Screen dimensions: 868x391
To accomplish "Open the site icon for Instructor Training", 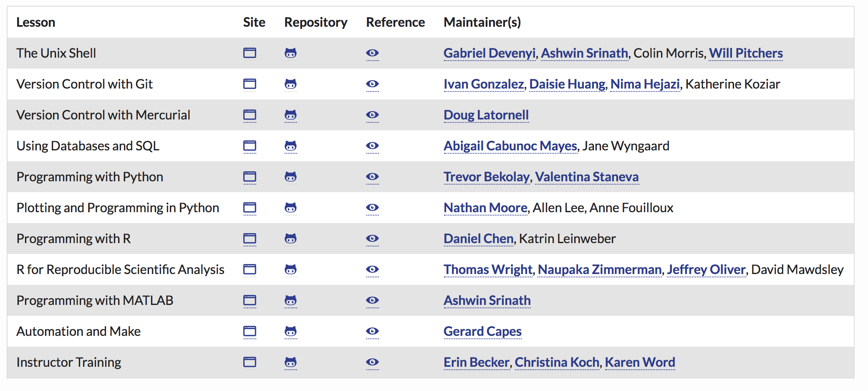I will coord(250,362).
